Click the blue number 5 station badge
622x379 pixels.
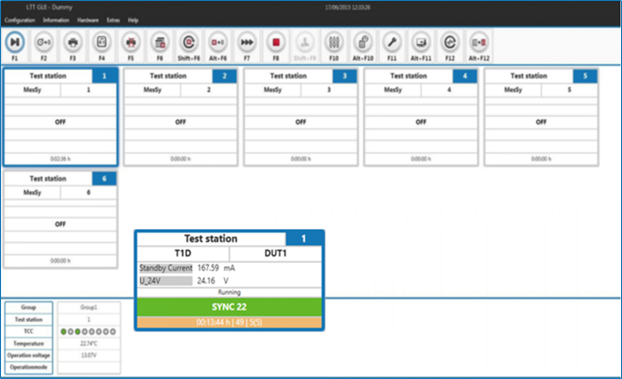pyautogui.click(x=585, y=76)
